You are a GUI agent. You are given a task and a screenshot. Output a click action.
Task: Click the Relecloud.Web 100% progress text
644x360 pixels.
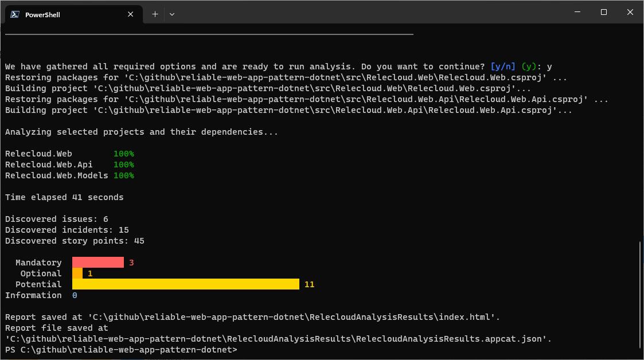coord(123,153)
